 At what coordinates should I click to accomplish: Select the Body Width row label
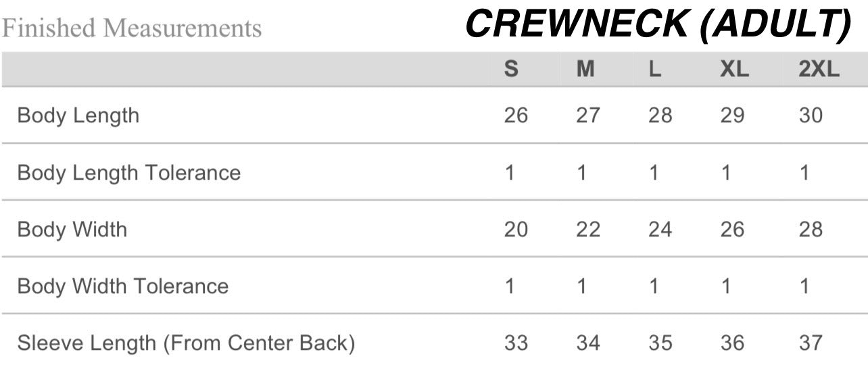(x=72, y=230)
